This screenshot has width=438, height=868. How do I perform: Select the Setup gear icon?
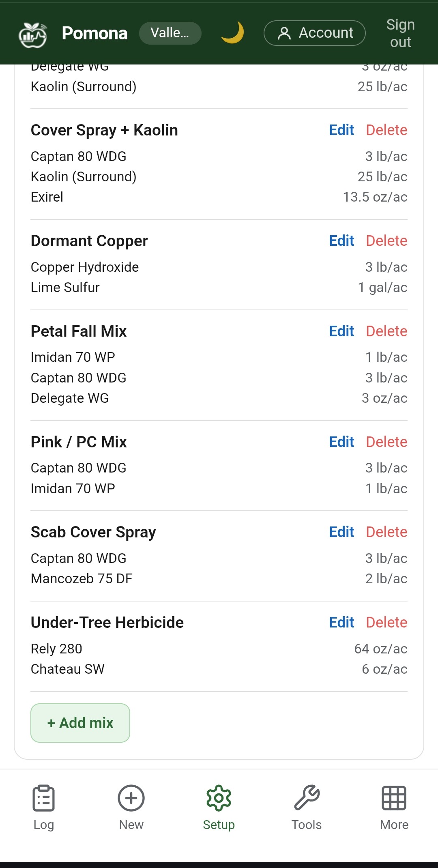tap(219, 798)
